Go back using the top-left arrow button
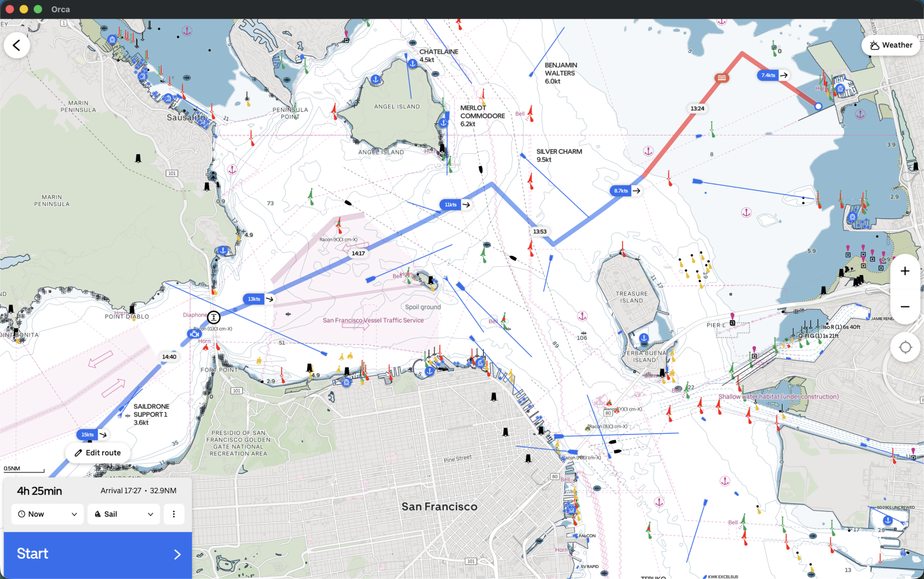The width and height of the screenshot is (924, 579). (17, 45)
